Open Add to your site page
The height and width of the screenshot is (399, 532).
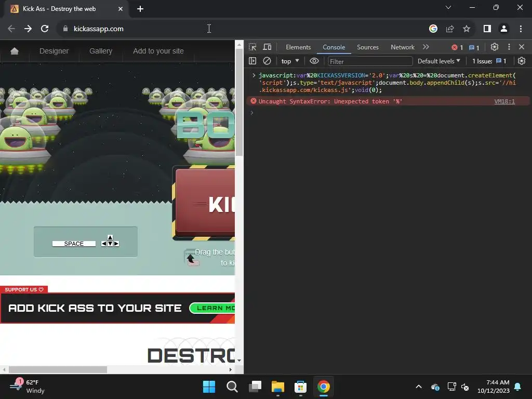pos(158,51)
